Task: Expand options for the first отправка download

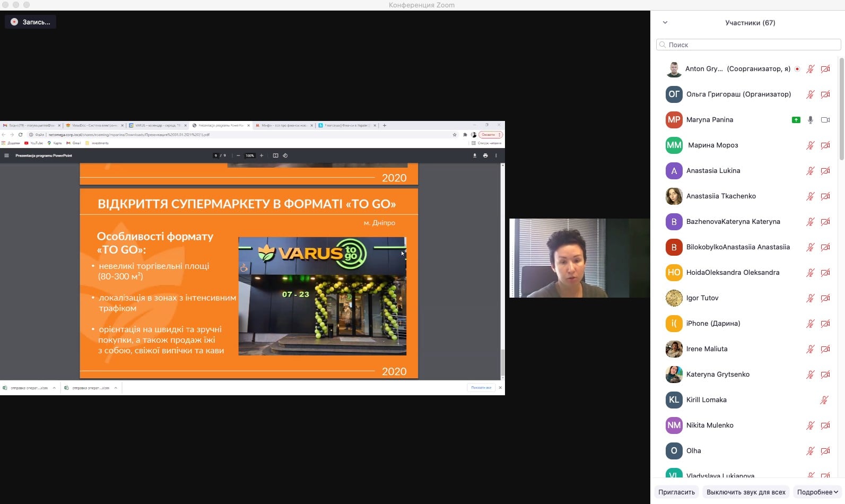Action: tap(54, 388)
